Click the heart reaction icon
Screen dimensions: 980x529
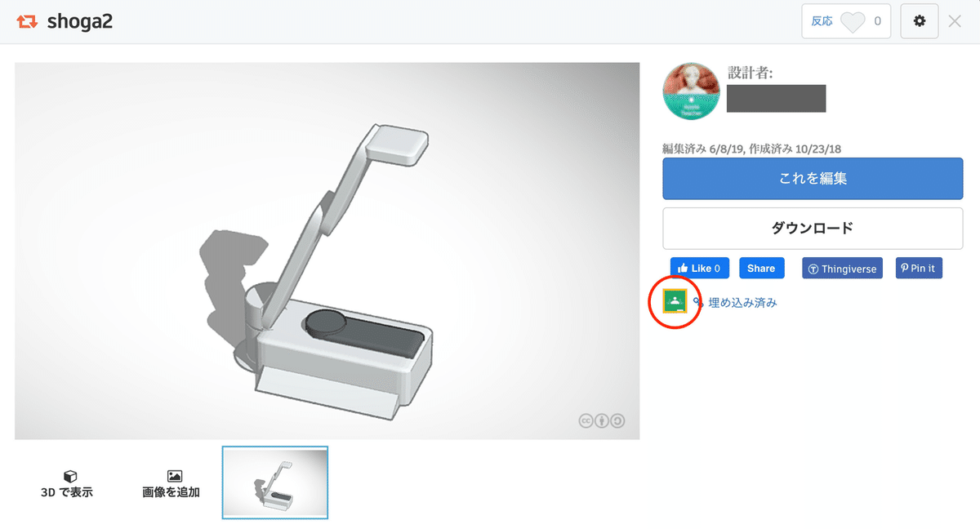pos(853,21)
